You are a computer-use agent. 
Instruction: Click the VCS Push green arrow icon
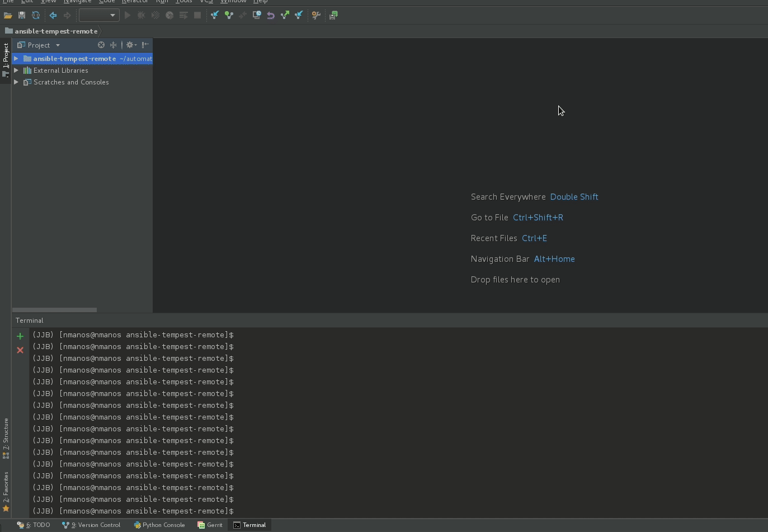(x=285, y=16)
